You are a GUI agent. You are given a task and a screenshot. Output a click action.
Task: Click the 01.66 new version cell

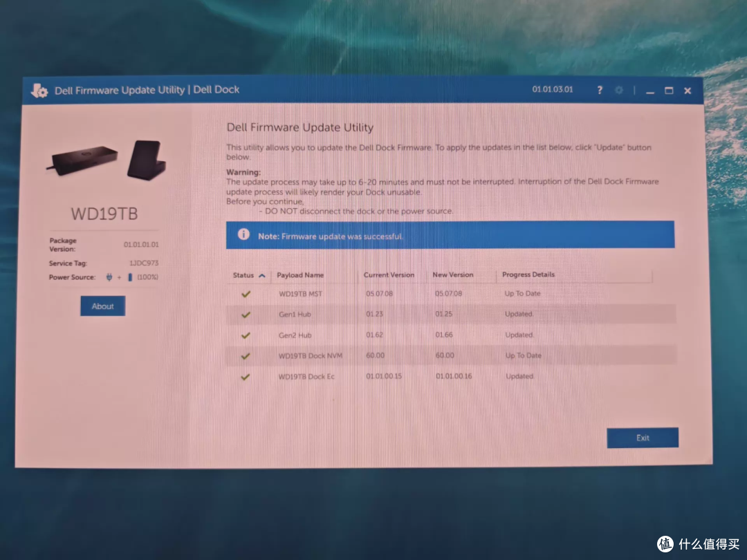pos(444,335)
